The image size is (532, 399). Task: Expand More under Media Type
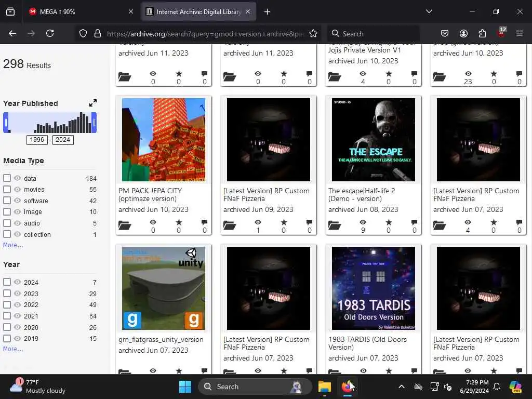(x=13, y=245)
